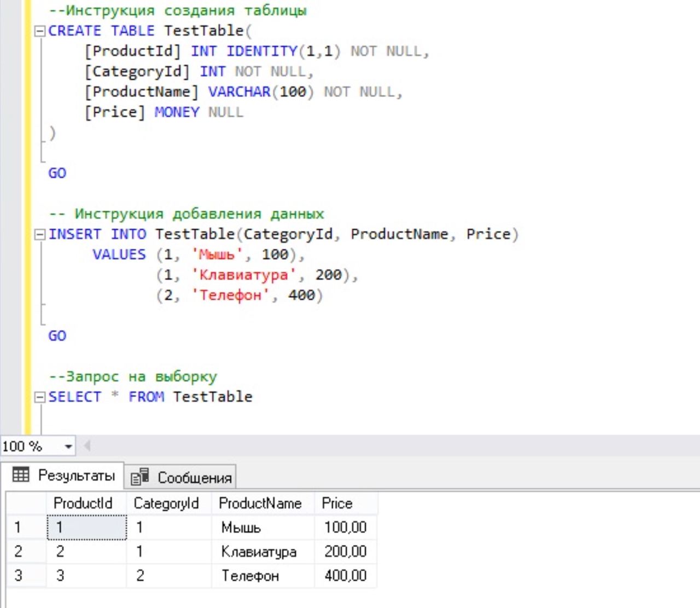Click the messages icon on Сообщения tab

pos(140,477)
